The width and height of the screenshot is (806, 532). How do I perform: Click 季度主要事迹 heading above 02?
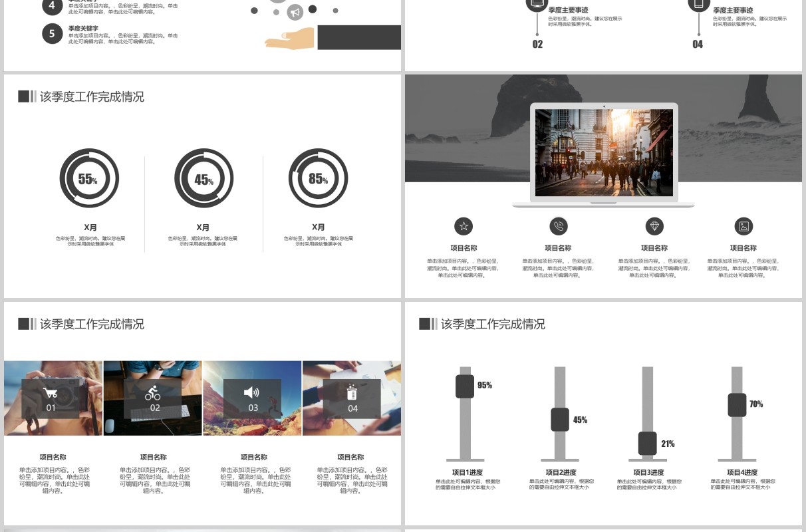(568, 11)
